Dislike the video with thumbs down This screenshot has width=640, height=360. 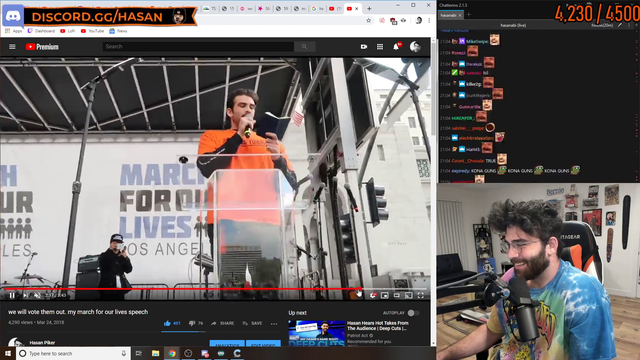(196, 323)
